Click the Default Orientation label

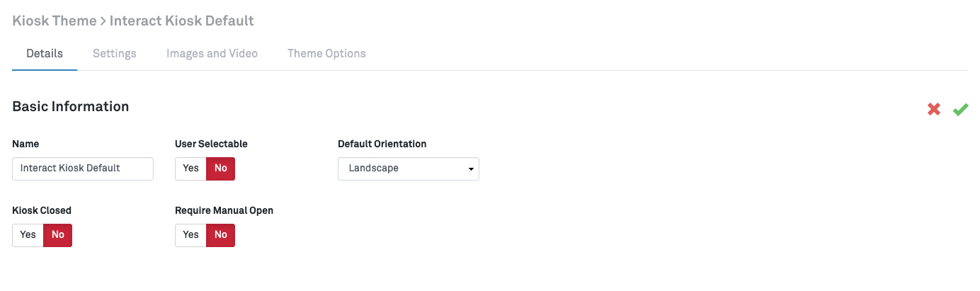382,144
